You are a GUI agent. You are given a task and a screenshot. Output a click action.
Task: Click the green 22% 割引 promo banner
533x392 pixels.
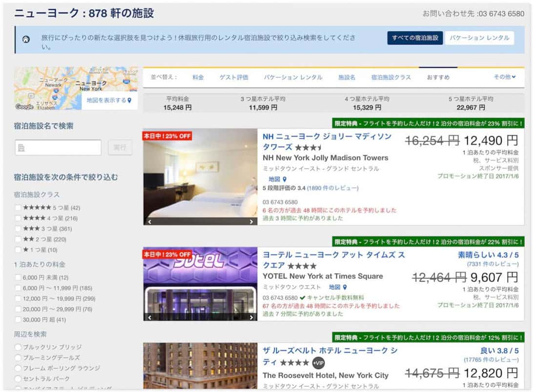(x=428, y=242)
